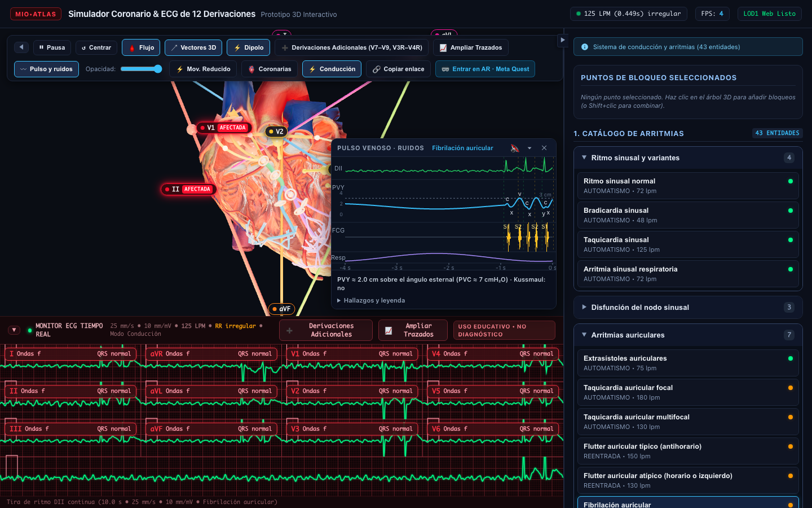Select Ritmo sinusal normal arrhythmia
This screenshot has width=812, height=508.
pos(688,186)
